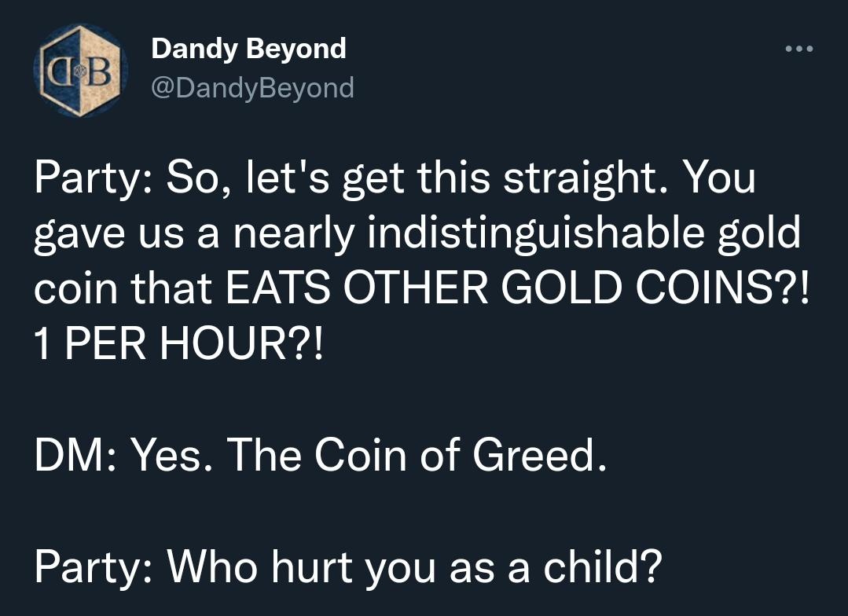
Task: Click the "DM: Yes." reply text
Action: pyautogui.click(x=125, y=454)
